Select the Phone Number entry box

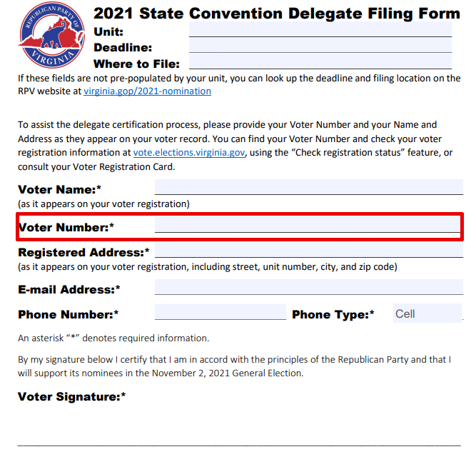click(220, 313)
